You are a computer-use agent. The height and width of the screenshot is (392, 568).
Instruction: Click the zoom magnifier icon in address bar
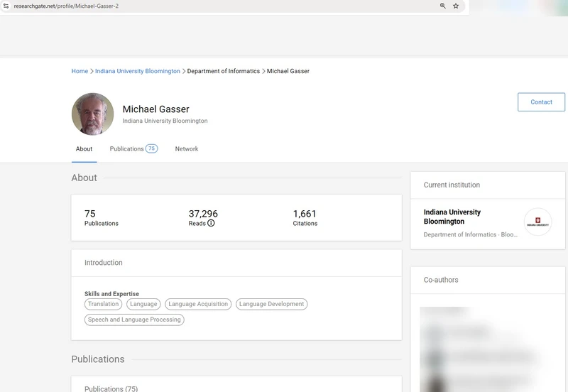(x=442, y=6)
